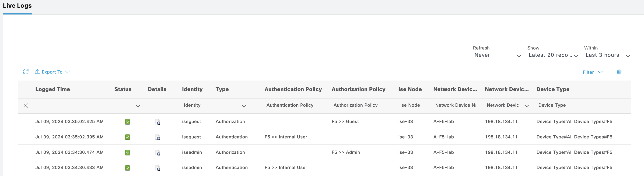The width and height of the screenshot is (644, 176).
Task: Expand the Status filter dropdown
Action: coord(127,106)
